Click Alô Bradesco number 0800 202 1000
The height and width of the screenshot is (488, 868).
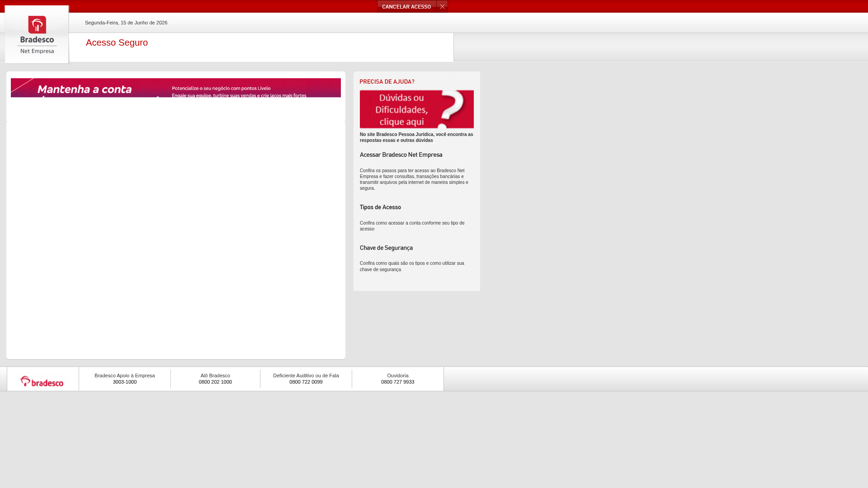click(215, 382)
